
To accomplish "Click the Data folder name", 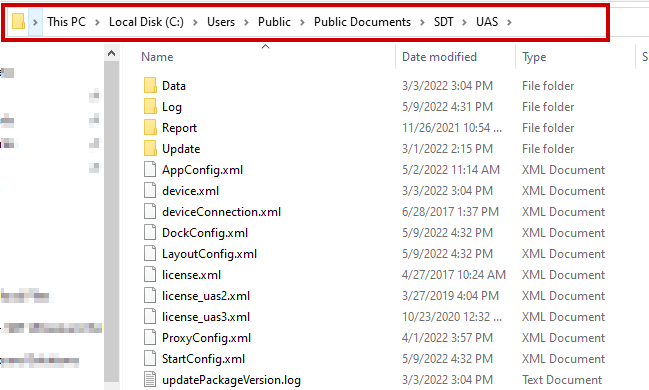I will pos(174,86).
